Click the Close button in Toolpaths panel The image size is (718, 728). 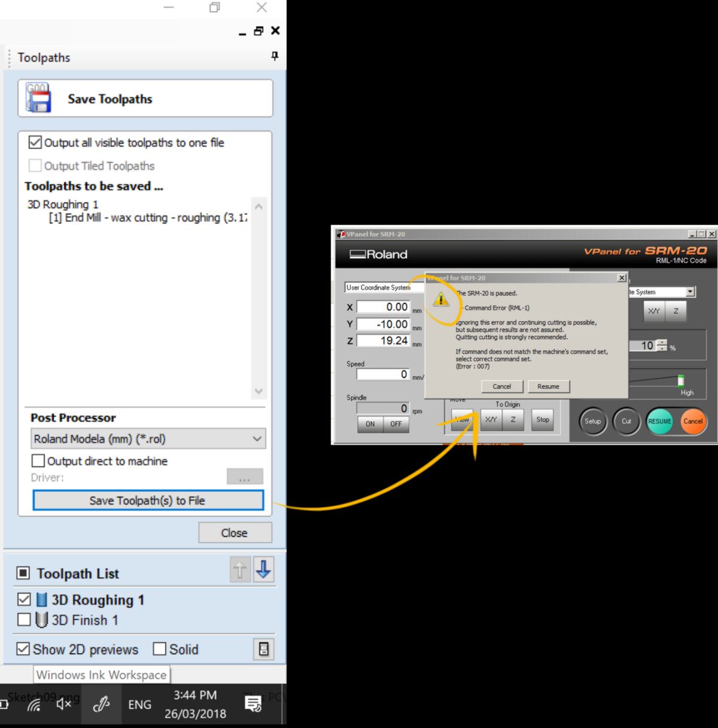point(235,532)
